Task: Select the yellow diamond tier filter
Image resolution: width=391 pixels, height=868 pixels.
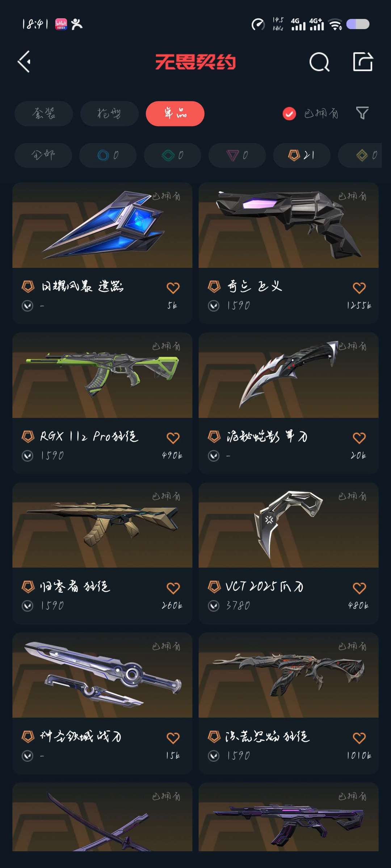Action: [x=360, y=155]
